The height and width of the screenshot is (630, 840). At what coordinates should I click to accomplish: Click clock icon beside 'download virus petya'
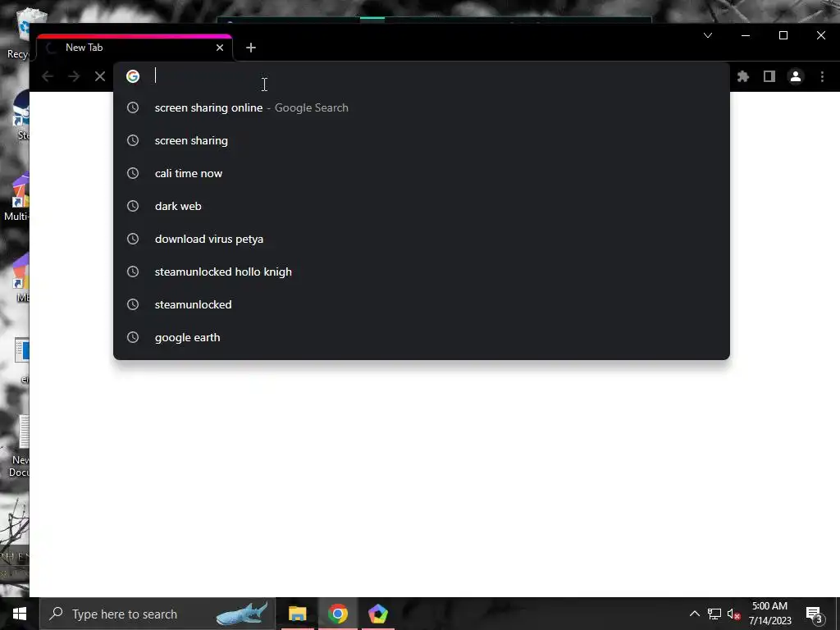point(133,239)
